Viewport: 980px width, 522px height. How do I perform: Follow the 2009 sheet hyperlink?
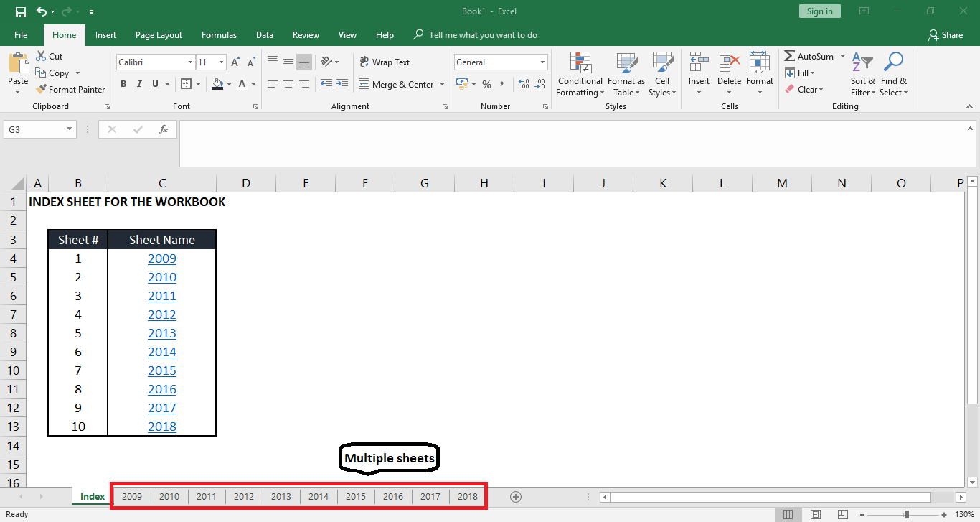pyautogui.click(x=162, y=258)
